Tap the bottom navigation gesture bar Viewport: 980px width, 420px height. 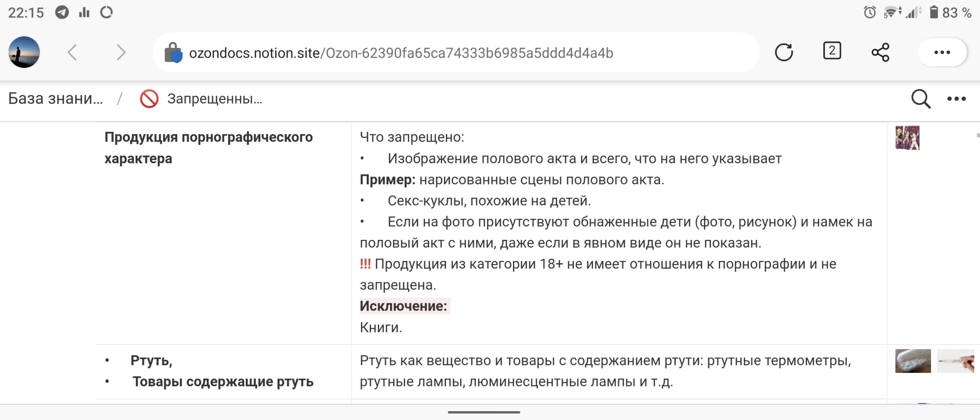pyautogui.click(x=484, y=412)
